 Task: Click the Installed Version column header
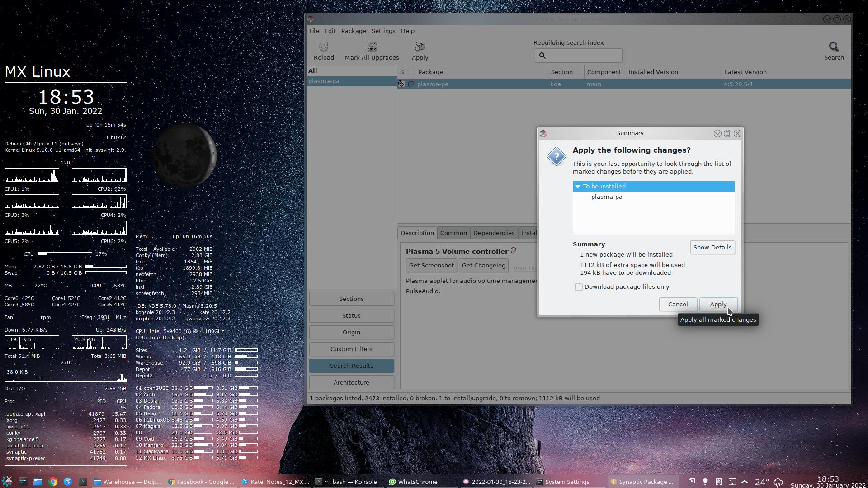point(673,72)
